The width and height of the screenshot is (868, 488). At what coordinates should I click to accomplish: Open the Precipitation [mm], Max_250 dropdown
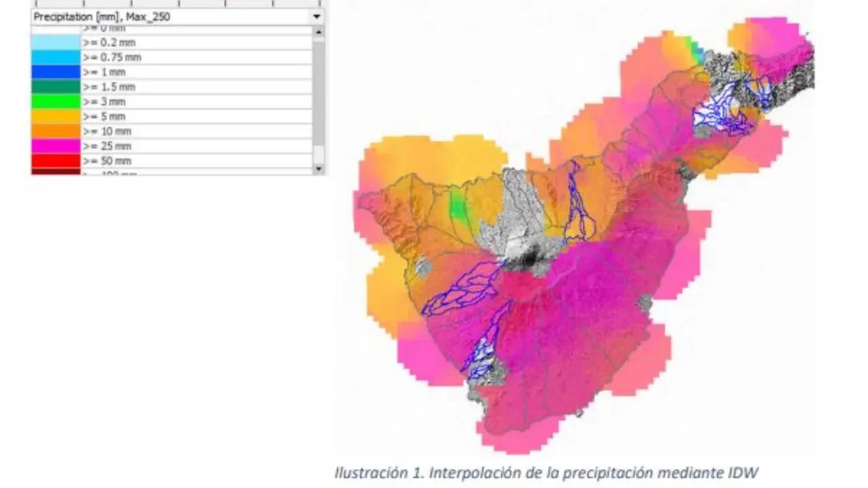(178, 16)
